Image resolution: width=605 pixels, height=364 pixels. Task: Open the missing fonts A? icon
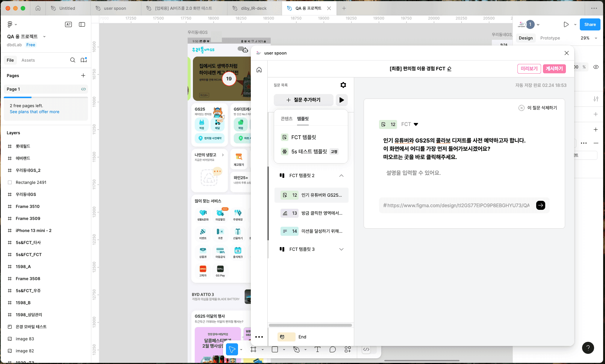click(68, 24)
